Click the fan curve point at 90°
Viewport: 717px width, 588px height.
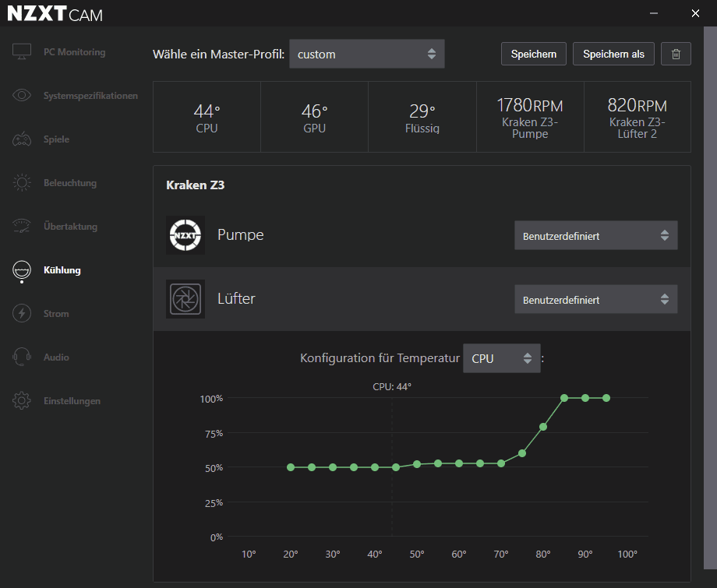585,398
